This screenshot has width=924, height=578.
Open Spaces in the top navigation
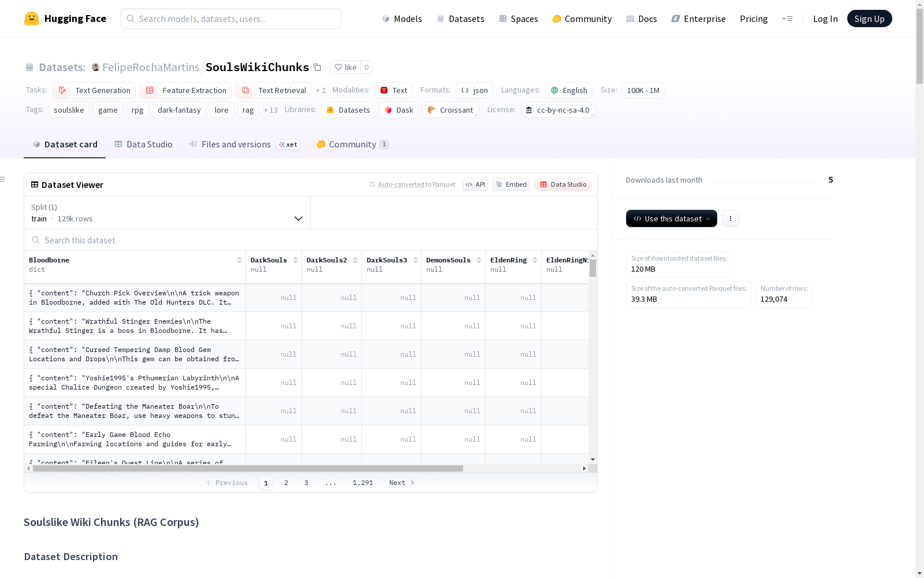pos(519,18)
